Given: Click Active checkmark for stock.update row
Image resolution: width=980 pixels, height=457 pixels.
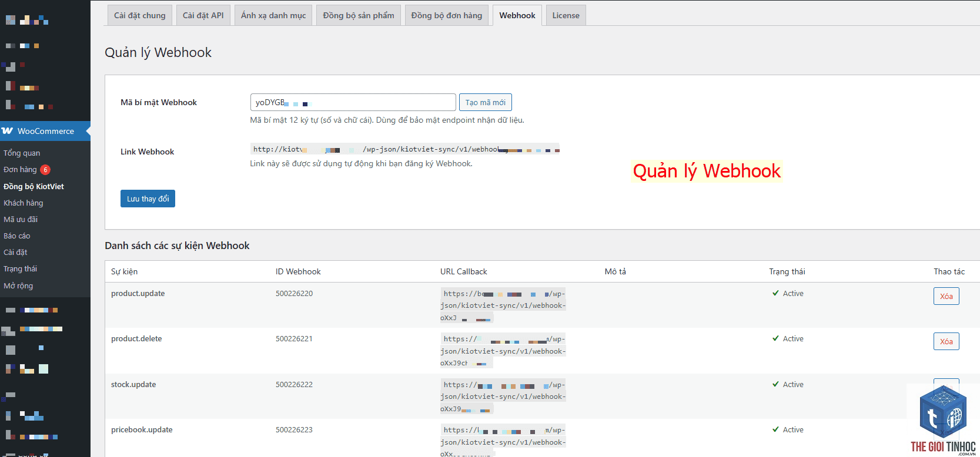Looking at the screenshot, I should click(776, 384).
